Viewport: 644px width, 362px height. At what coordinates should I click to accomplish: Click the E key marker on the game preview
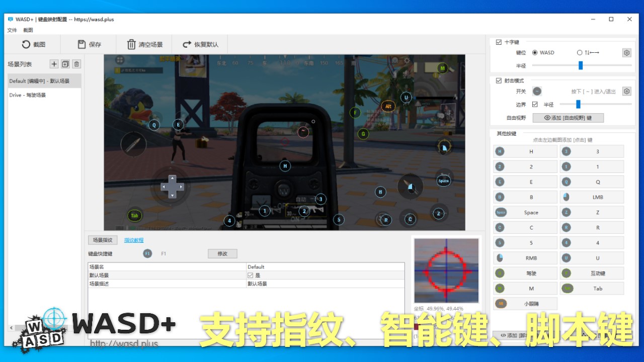pyautogui.click(x=178, y=125)
